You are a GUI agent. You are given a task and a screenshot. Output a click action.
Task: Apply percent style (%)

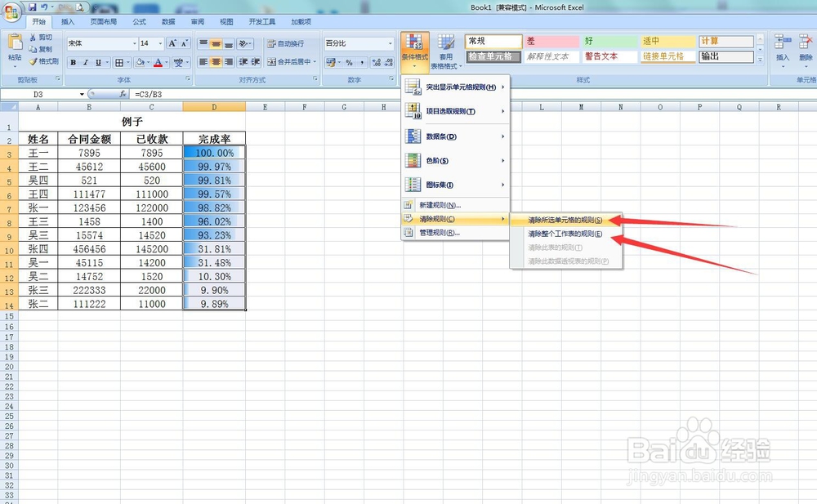[349, 63]
